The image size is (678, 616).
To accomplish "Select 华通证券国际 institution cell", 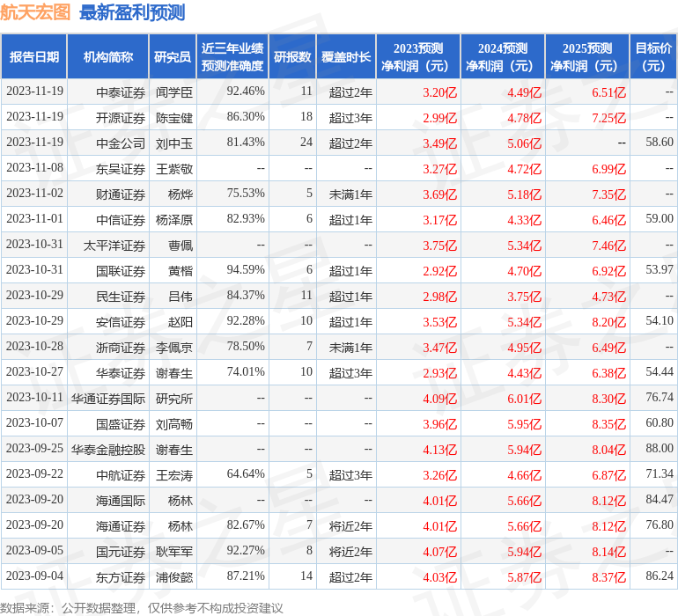I will pyautogui.click(x=108, y=398).
